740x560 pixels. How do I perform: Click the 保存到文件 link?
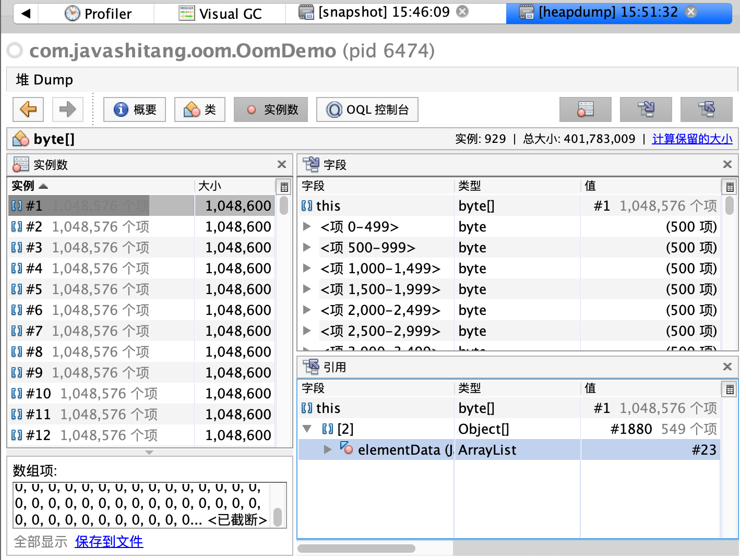pyautogui.click(x=109, y=542)
